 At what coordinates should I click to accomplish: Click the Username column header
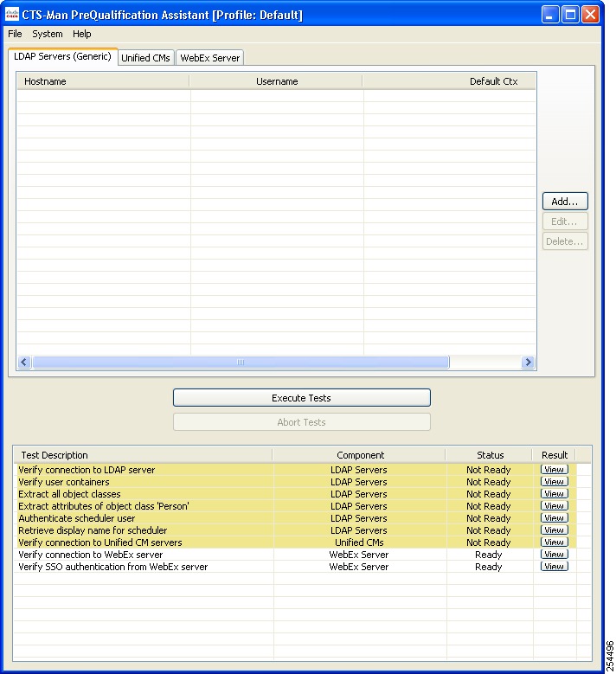pos(276,81)
